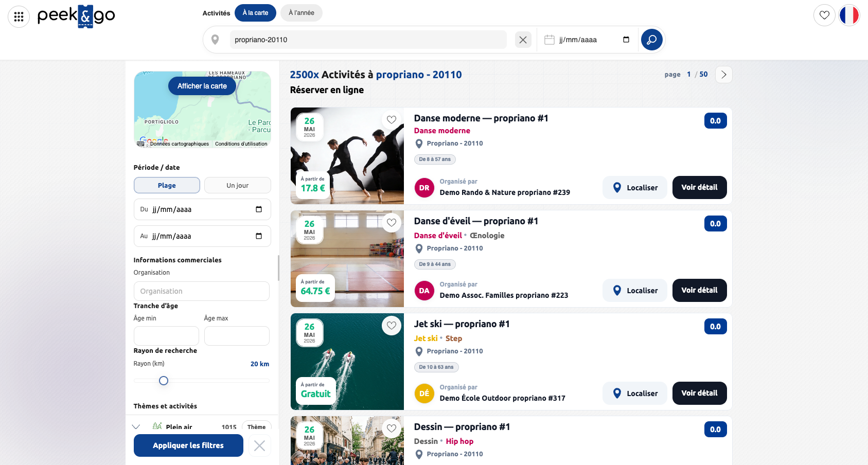Click the location pin in search bar

(215, 40)
